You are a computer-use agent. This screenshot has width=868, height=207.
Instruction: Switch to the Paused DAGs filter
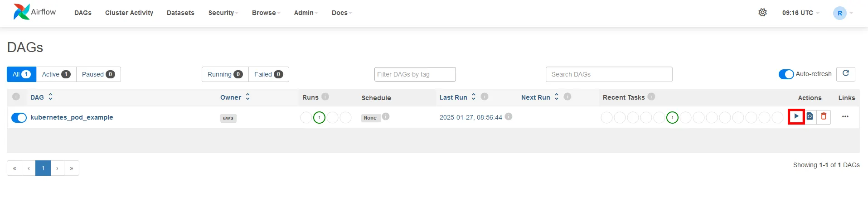[98, 74]
